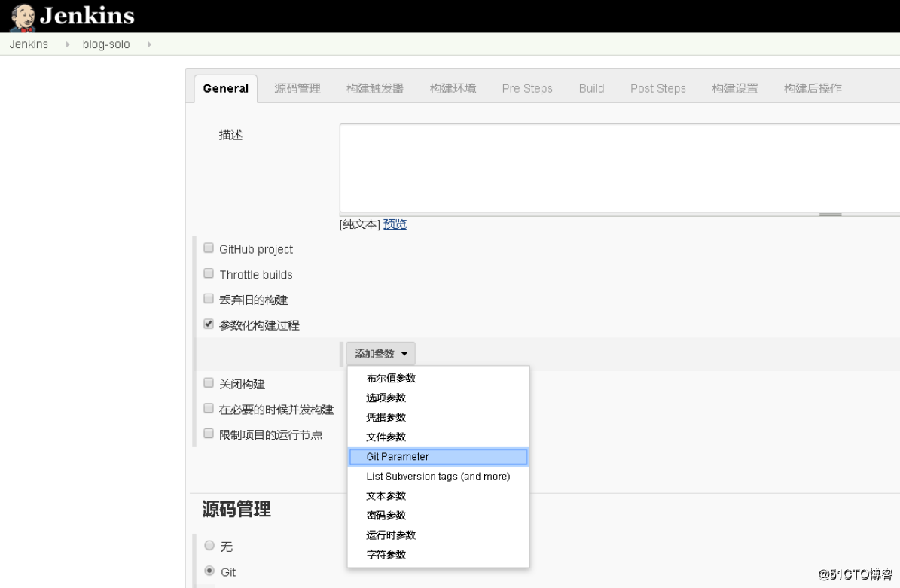Switch to the 构建触发器 tab
This screenshot has width=900, height=588.
pos(375,88)
